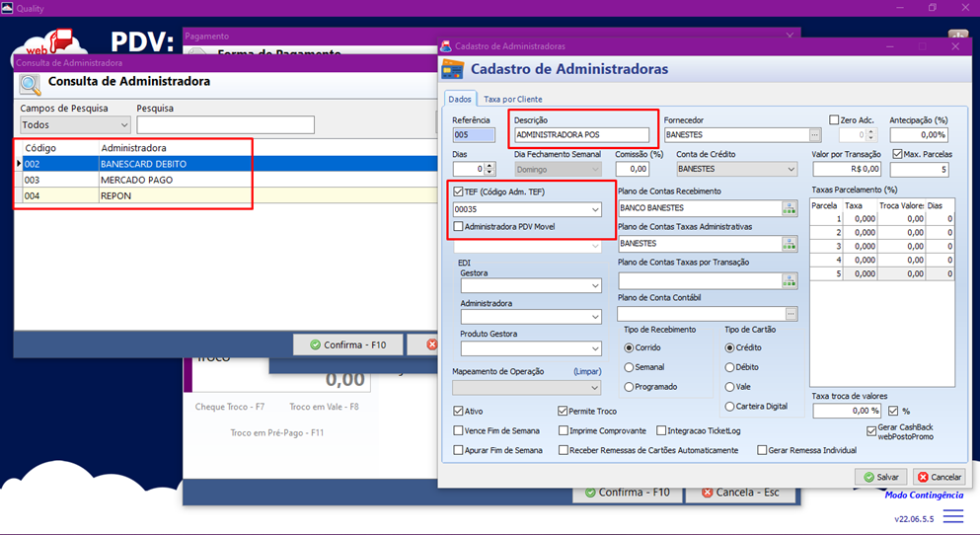The height and width of the screenshot is (535, 980).
Task: Check Administradora PDV Movel
Action: (x=458, y=227)
